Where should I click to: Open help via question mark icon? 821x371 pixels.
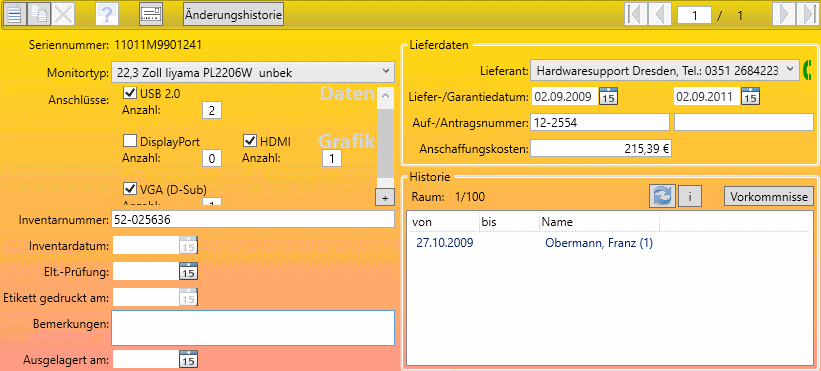tap(107, 15)
